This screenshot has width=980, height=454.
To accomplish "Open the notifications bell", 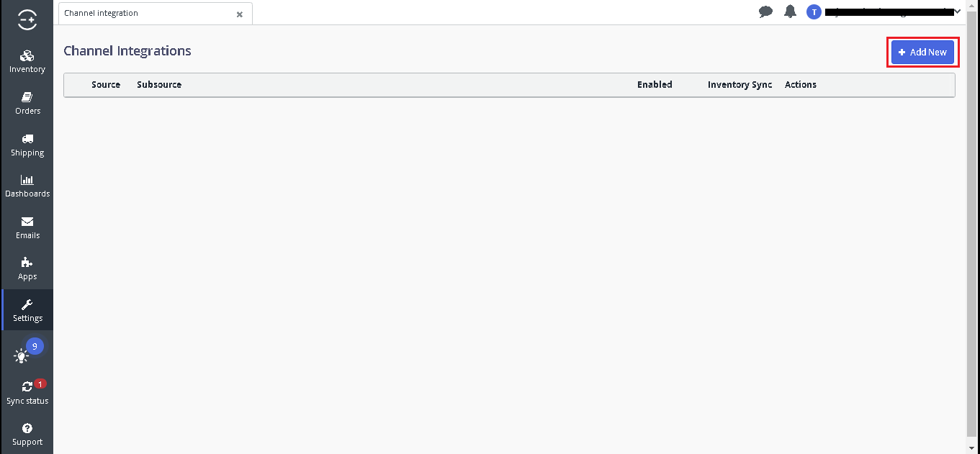I will (x=790, y=12).
